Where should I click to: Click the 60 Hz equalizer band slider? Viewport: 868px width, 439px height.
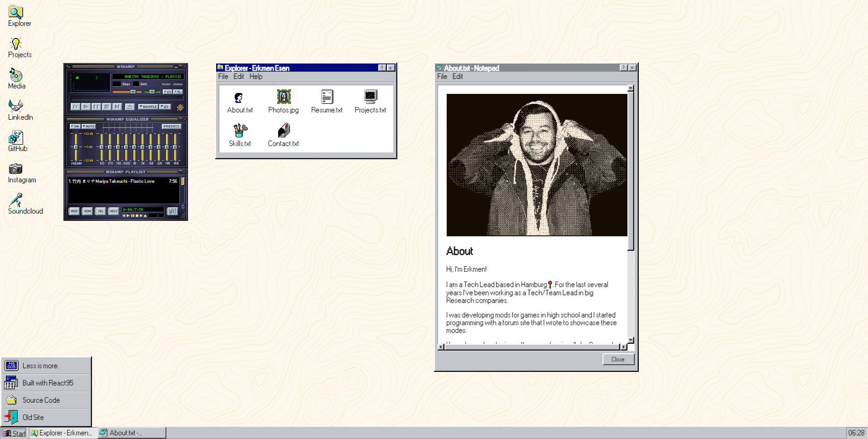pos(101,147)
